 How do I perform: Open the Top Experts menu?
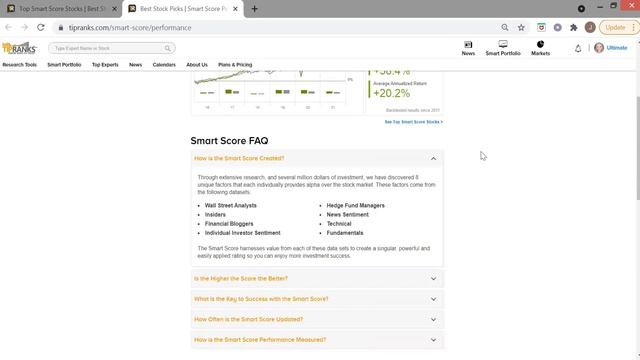click(x=105, y=65)
